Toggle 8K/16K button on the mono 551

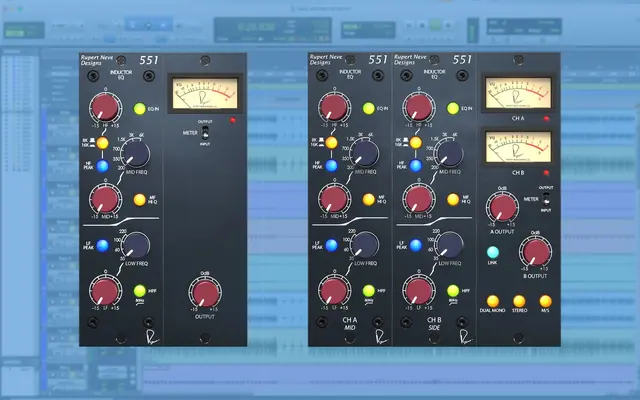[x=102, y=143]
